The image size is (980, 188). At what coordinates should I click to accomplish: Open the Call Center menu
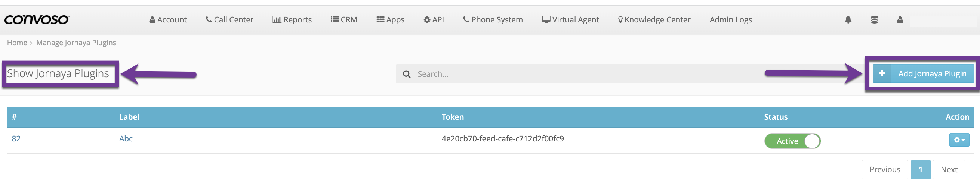pos(229,20)
